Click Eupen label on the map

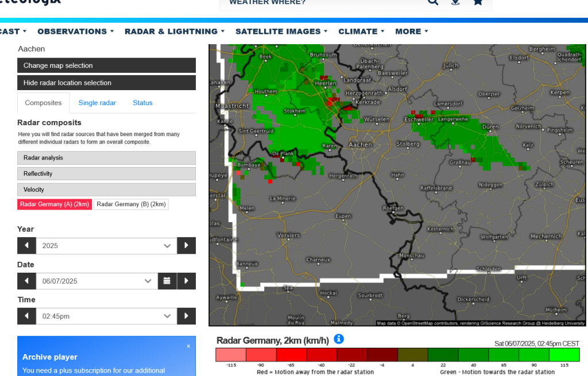pos(343,216)
